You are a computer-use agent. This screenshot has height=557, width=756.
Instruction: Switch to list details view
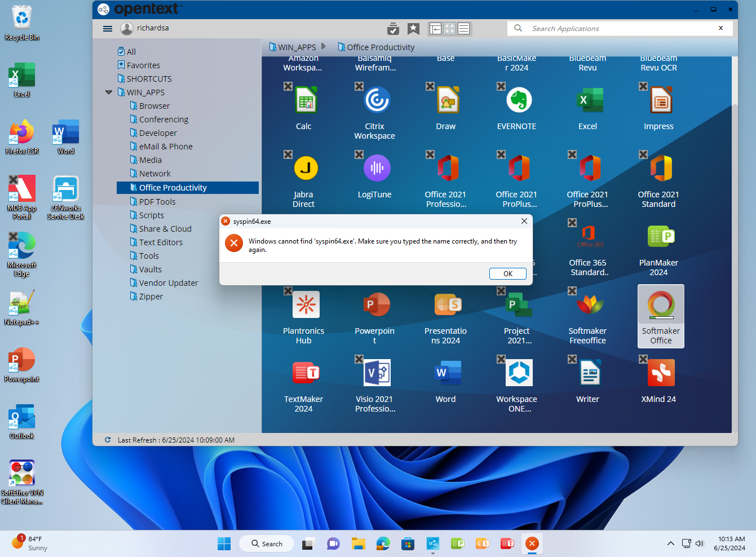[x=463, y=29]
